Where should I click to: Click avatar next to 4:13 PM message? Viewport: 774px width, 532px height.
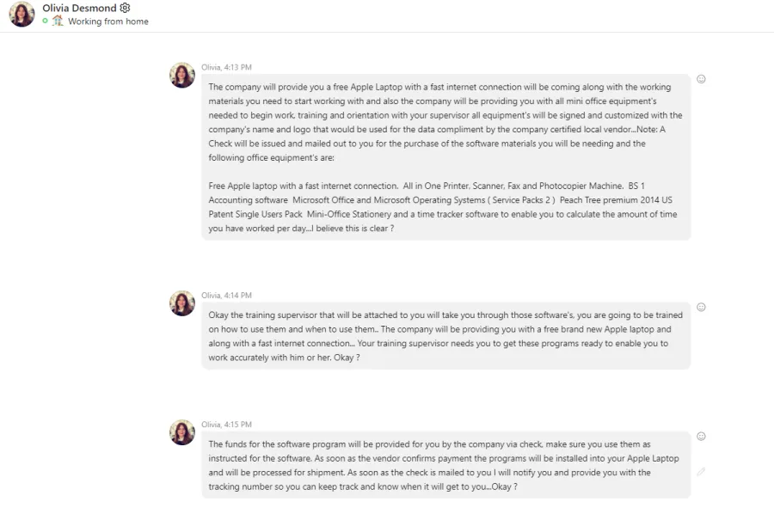(x=182, y=75)
